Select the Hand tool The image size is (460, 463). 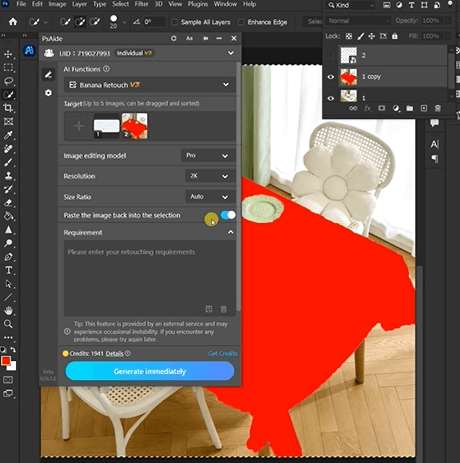(x=8, y=310)
